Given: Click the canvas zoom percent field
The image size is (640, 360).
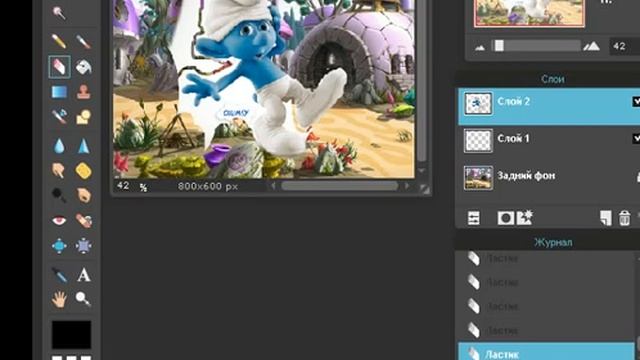Looking at the screenshot, I should [x=123, y=186].
